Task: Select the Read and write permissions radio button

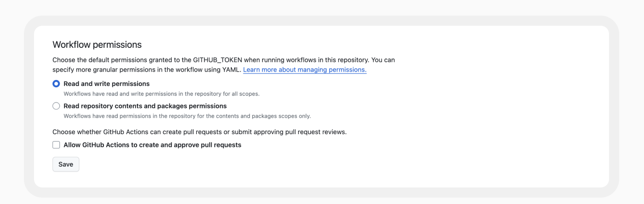Action: [x=56, y=84]
